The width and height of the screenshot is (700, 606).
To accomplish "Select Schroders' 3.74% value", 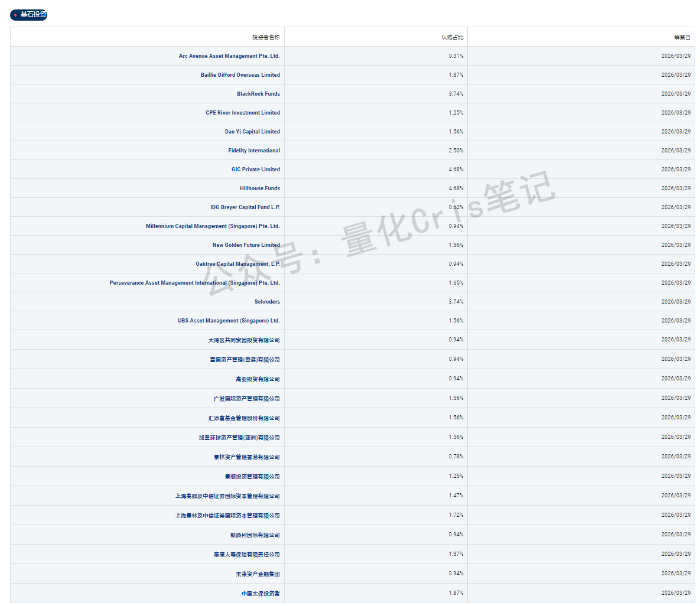I will (456, 302).
